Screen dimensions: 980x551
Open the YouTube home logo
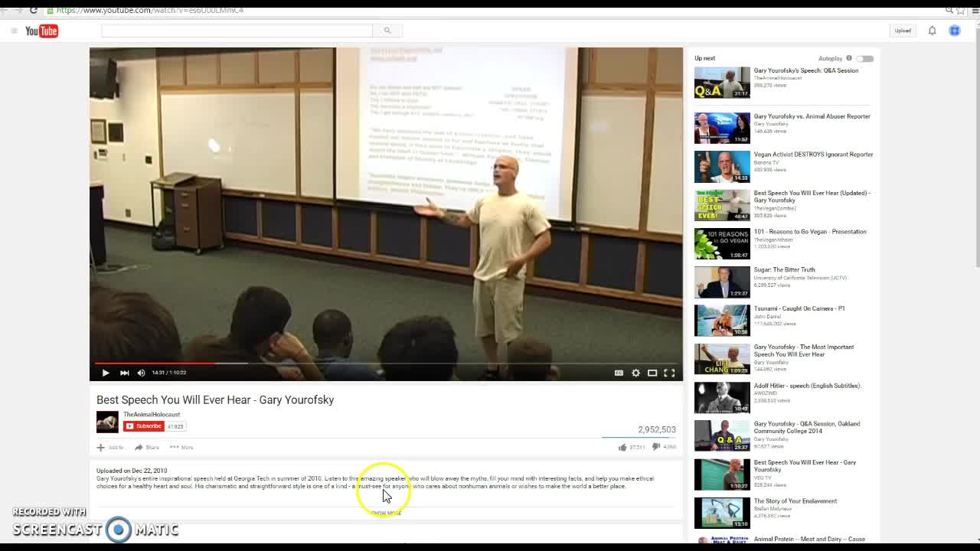(42, 31)
